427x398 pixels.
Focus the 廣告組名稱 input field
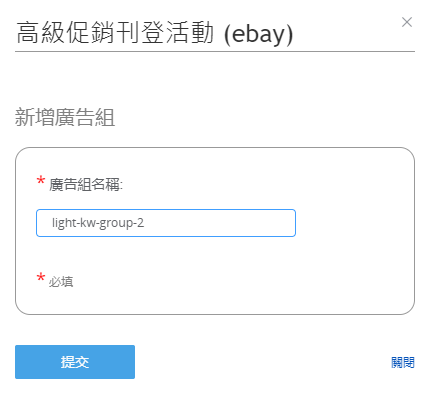(x=166, y=223)
